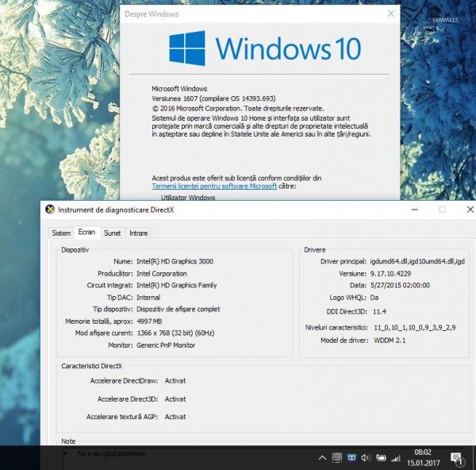The width and height of the screenshot is (476, 470).
Task: Click the Versiunea 1607 build line
Action: [x=213, y=98]
